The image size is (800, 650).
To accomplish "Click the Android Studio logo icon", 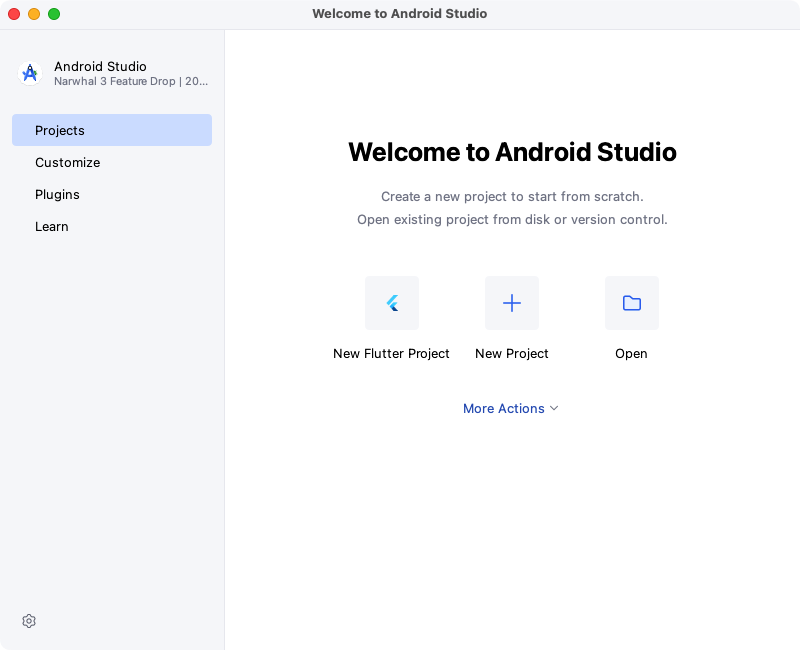I will coord(30,73).
